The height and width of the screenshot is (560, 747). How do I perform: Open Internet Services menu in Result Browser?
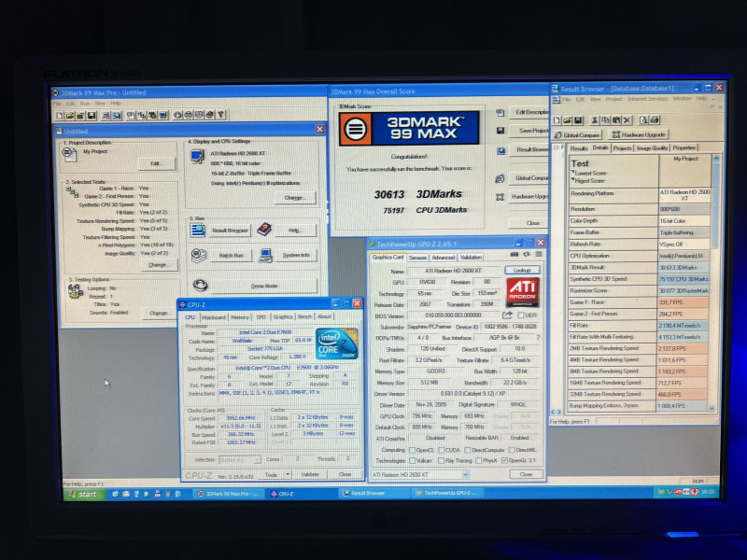click(x=647, y=99)
